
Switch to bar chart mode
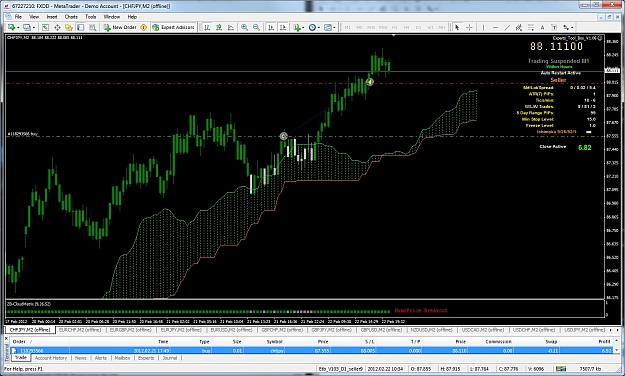click(207, 27)
